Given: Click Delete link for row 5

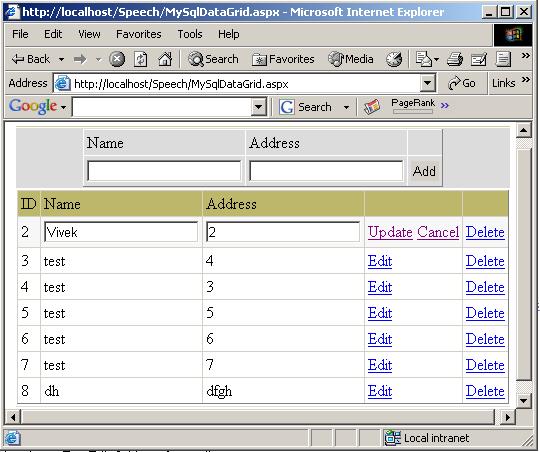Looking at the screenshot, I should [485, 313].
